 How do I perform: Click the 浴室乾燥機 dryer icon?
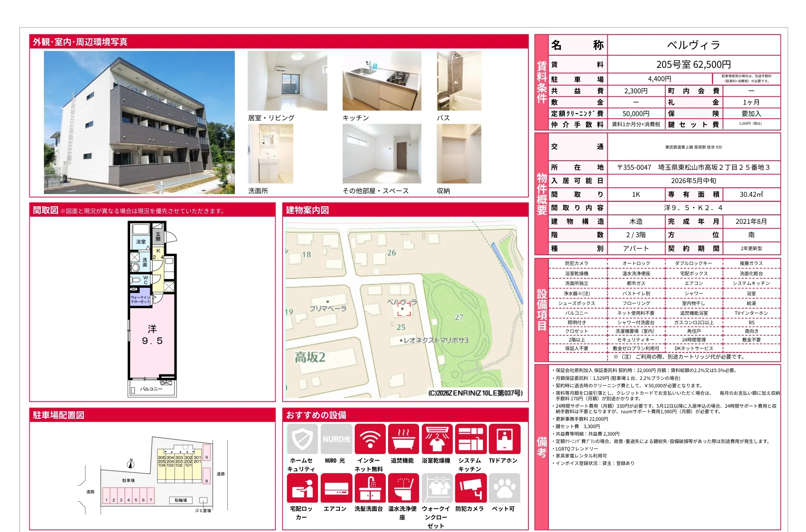pos(437,439)
